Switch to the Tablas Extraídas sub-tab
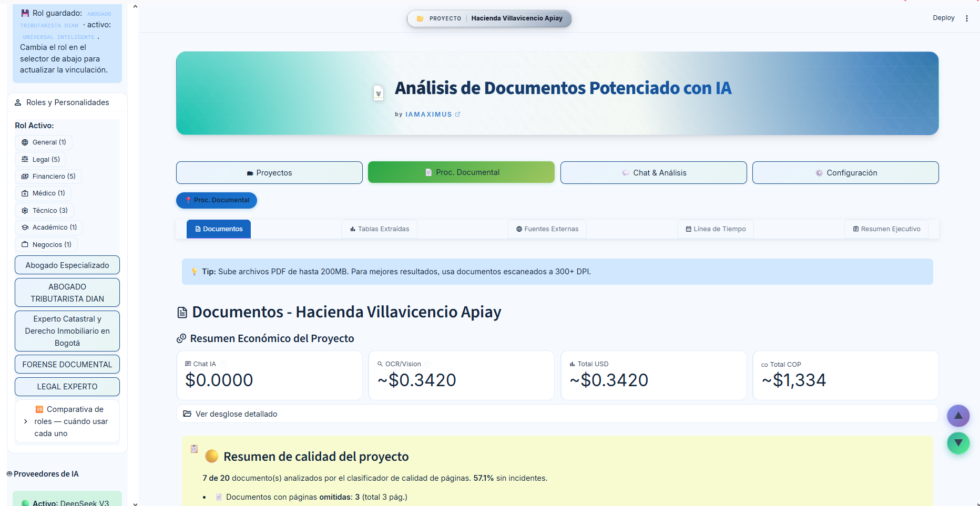980x506 pixels. pyautogui.click(x=380, y=229)
